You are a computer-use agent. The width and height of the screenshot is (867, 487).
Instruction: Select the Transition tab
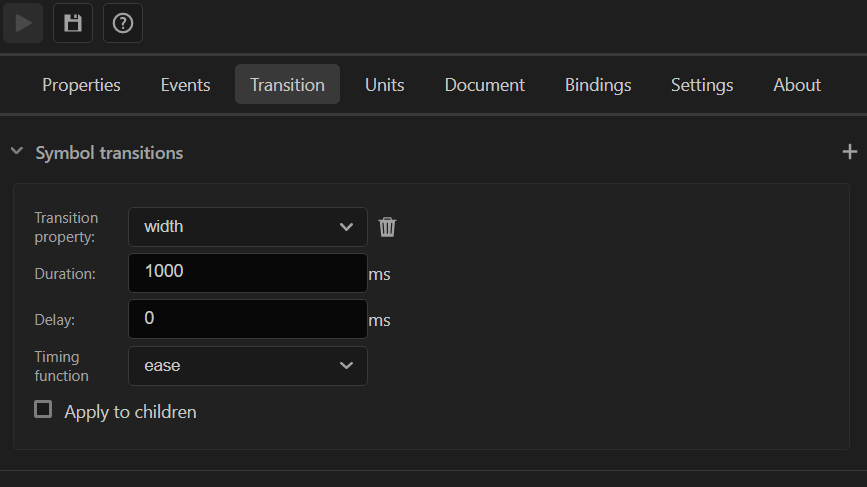(288, 85)
